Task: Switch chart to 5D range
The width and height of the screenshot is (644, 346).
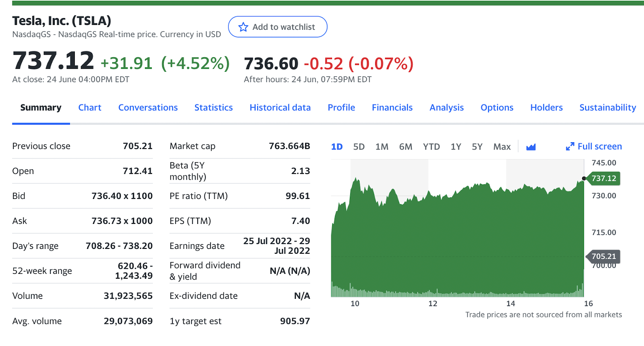Action: 359,147
